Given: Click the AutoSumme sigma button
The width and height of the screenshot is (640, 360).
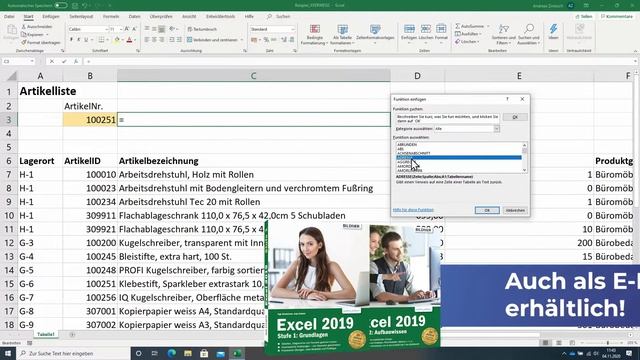Looking at the screenshot, I should point(469,26).
